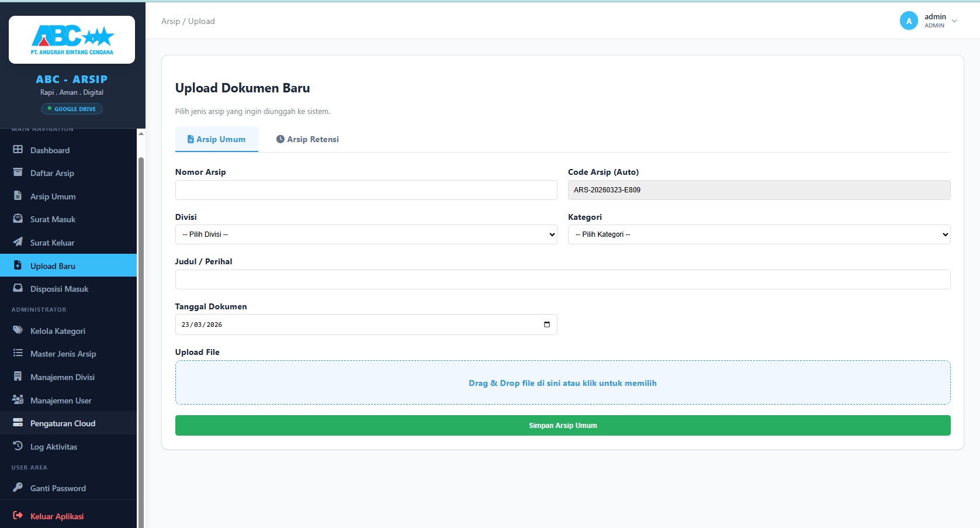Click the Arsip breadcrumb link
This screenshot has height=528, width=980.
[171, 21]
